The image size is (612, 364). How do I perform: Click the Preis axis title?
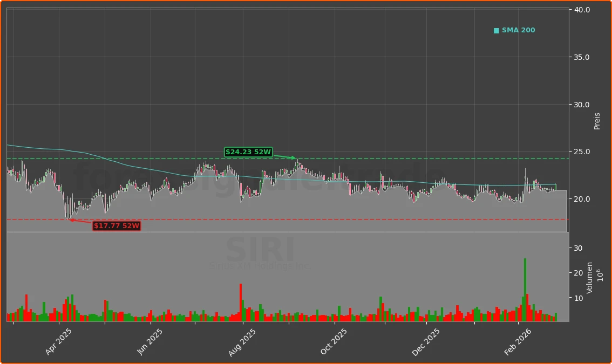pyautogui.click(x=597, y=121)
